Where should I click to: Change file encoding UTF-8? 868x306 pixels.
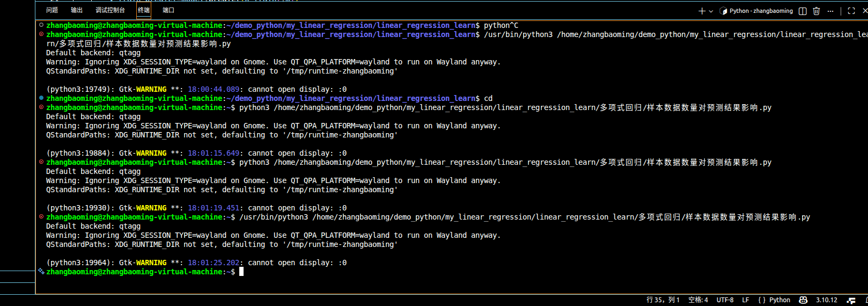click(725, 300)
